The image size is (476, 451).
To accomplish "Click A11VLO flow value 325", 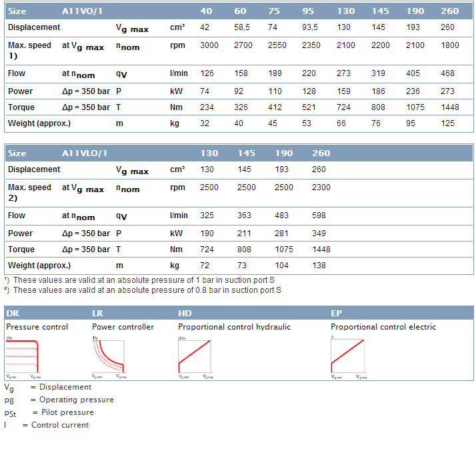I will 207,215.
